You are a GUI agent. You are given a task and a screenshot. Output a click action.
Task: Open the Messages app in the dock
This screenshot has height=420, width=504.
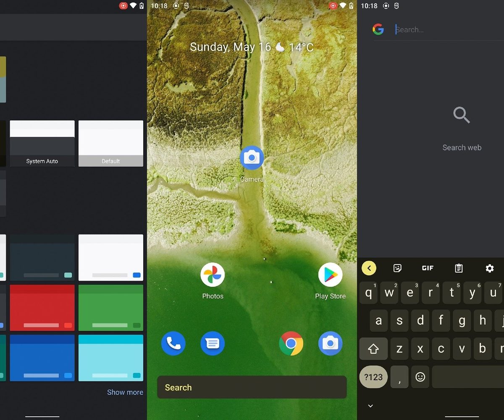(x=213, y=344)
